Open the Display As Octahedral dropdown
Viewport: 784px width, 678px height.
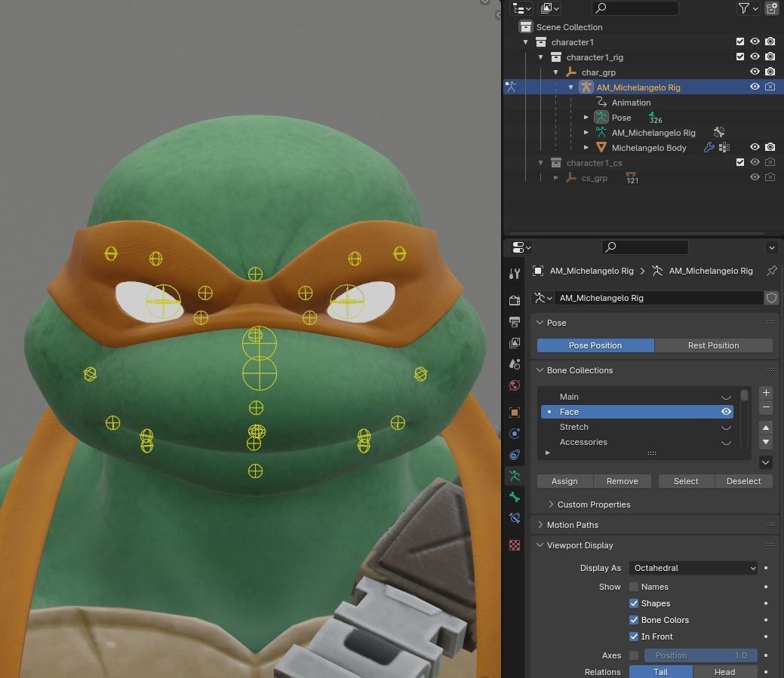[x=693, y=568]
